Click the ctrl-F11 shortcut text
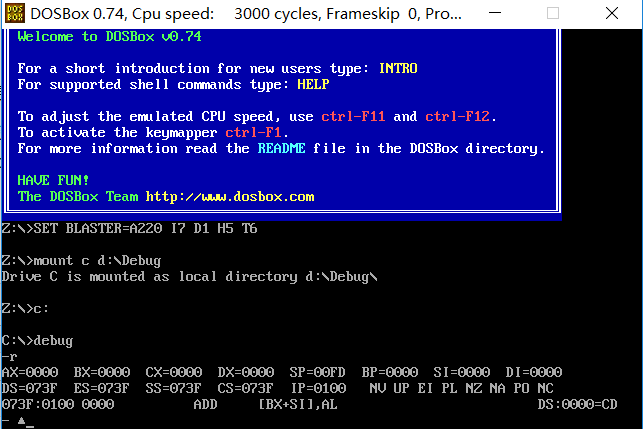643x429 pixels. click(x=353, y=116)
